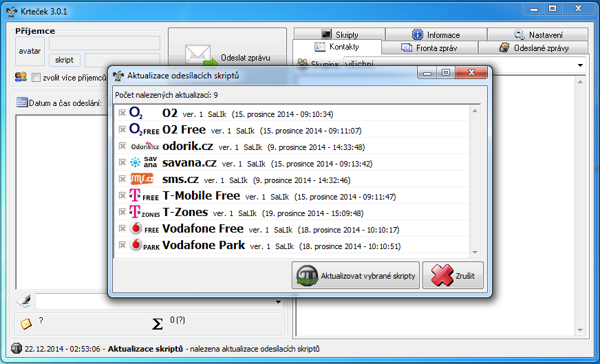The height and width of the screenshot is (364, 600).
Task: Click the odorik.cz logo icon
Action: click(x=144, y=147)
